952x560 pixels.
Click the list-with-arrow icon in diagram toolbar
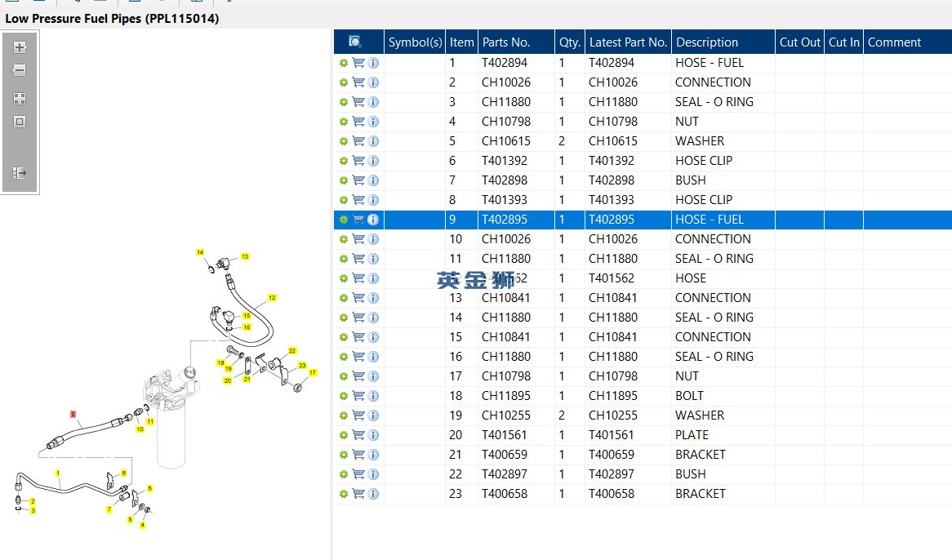click(20, 174)
